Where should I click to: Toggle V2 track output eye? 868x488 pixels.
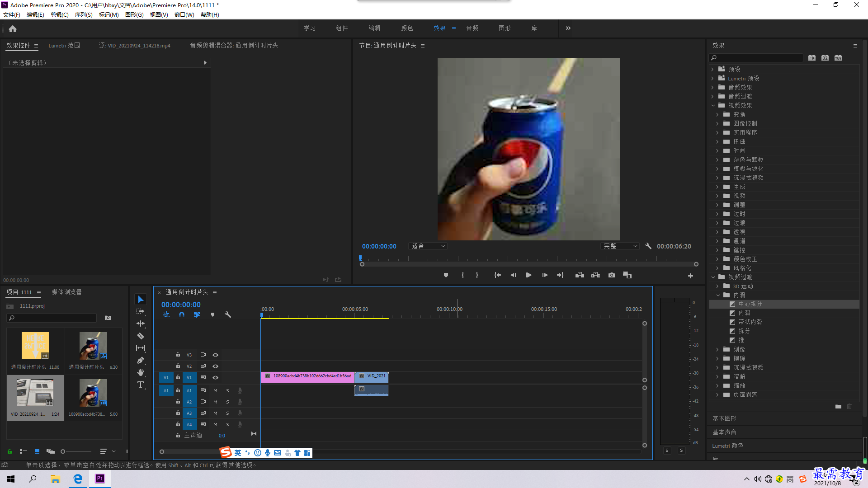215,366
